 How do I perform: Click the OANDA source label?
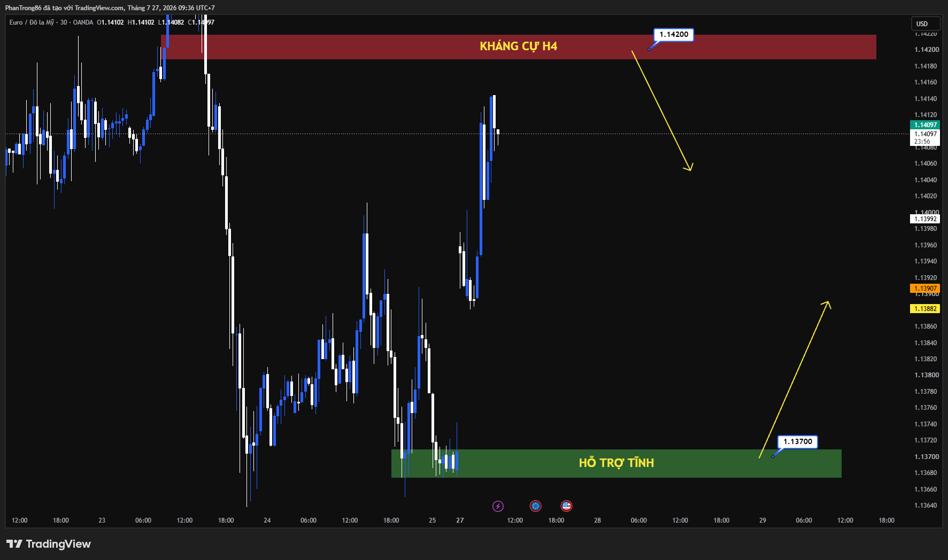83,22
